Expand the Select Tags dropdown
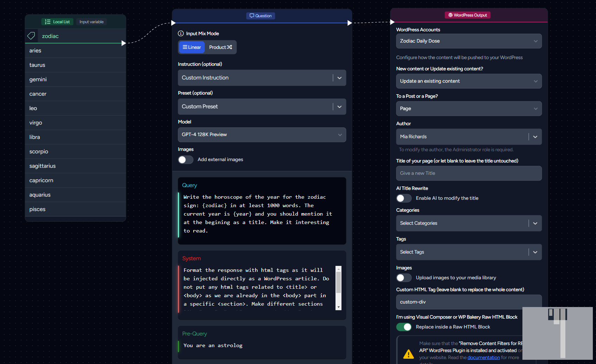596x364 pixels. point(469,252)
